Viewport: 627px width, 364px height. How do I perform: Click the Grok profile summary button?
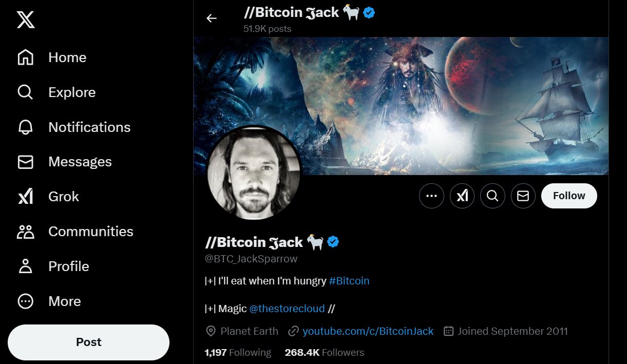[462, 196]
